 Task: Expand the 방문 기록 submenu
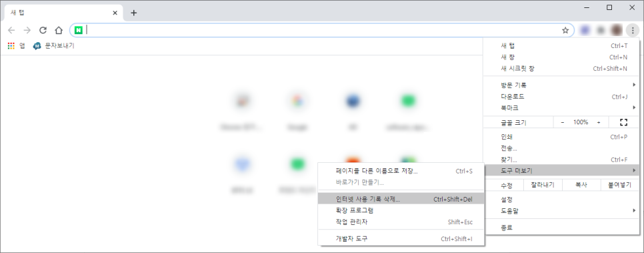click(x=561, y=85)
